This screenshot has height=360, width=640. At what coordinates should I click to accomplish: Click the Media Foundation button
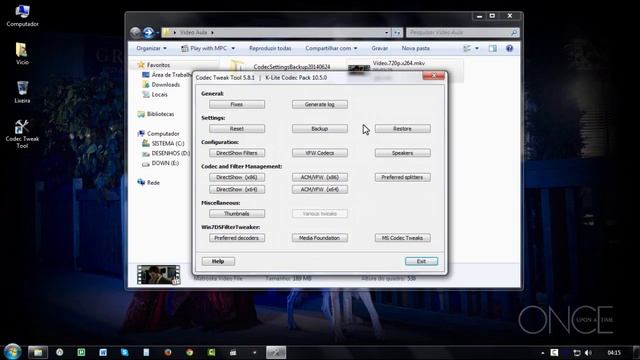tap(320, 238)
